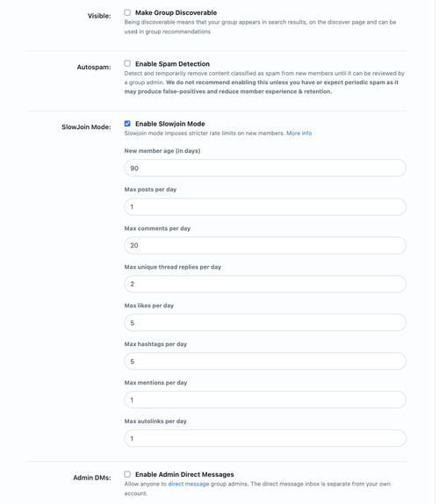Click the Make Group Discoverable label

click(x=176, y=12)
